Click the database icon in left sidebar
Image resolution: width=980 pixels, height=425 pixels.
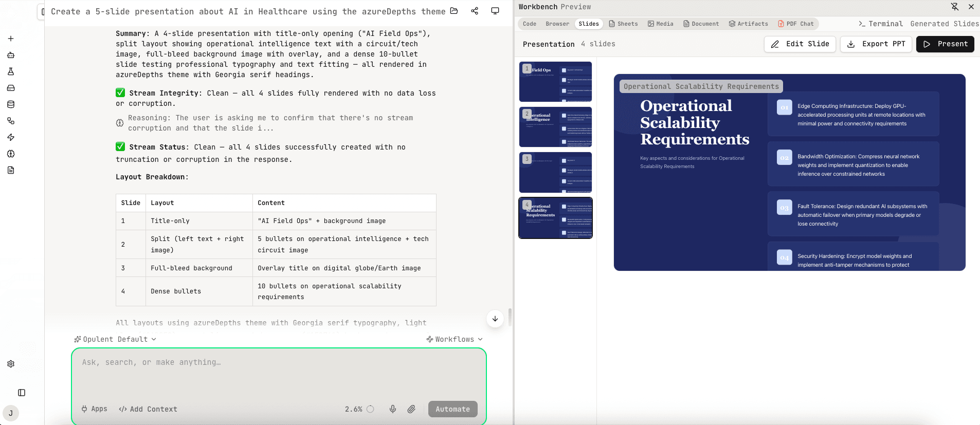(11, 104)
